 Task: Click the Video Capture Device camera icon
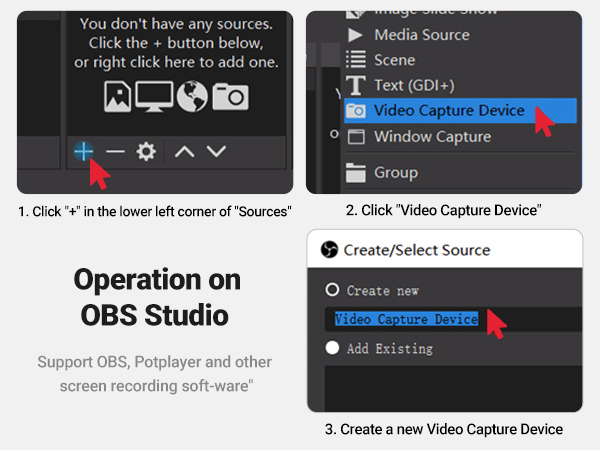click(x=356, y=111)
